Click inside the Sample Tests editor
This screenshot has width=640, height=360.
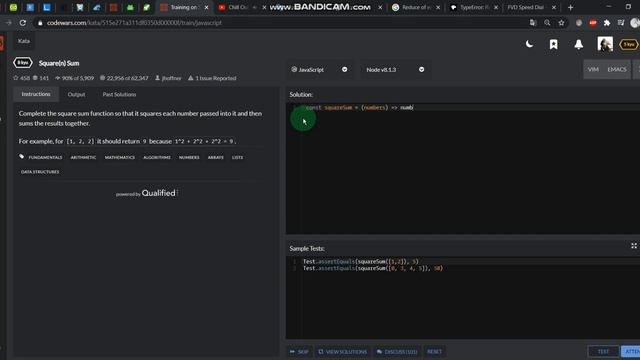pyautogui.click(x=463, y=298)
